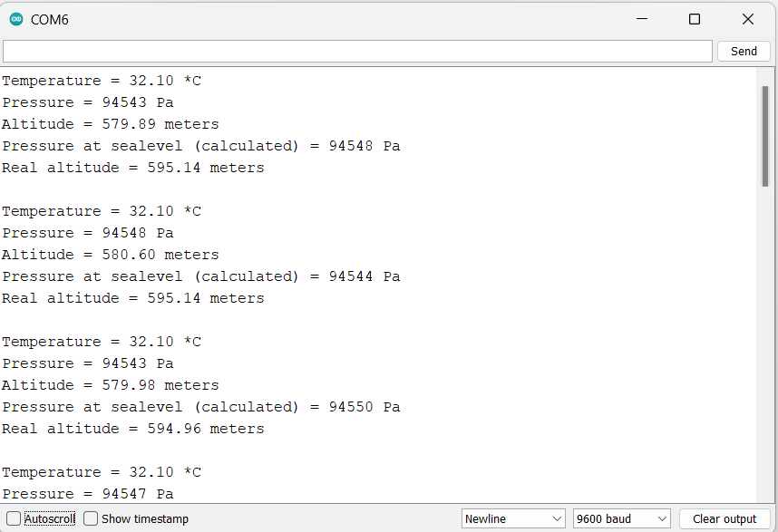Expand the 9600 baud rate dropdown
This screenshot has width=778, height=532.
621,519
